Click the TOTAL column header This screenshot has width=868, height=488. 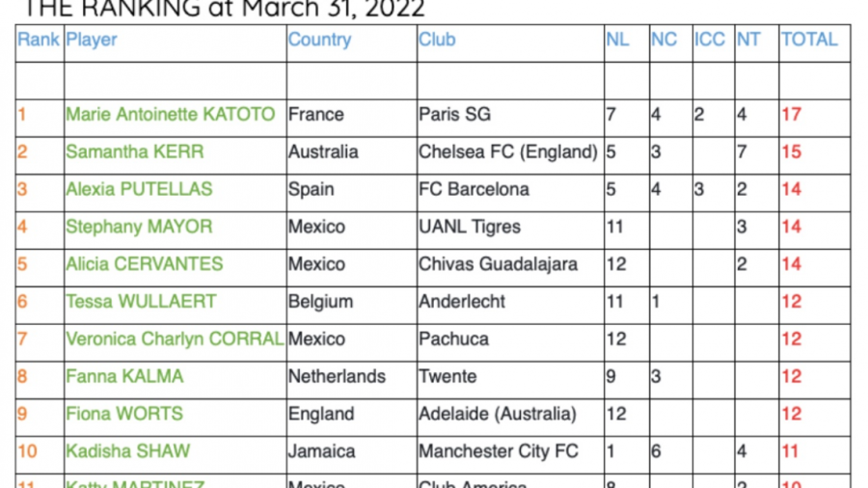(809, 40)
